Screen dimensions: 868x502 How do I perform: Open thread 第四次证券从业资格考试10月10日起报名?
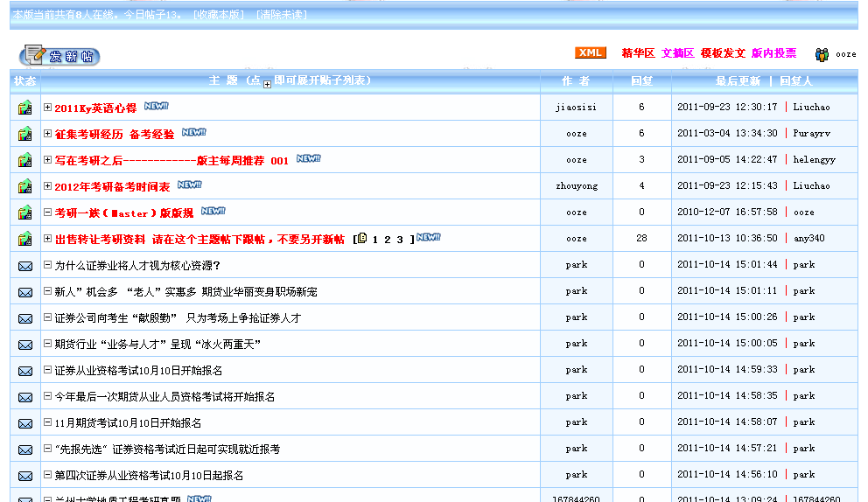coord(149,476)
